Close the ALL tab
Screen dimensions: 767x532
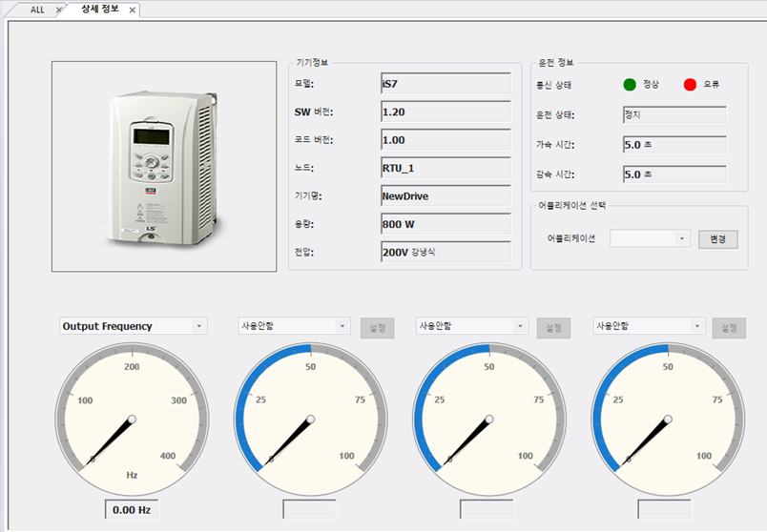59,10
